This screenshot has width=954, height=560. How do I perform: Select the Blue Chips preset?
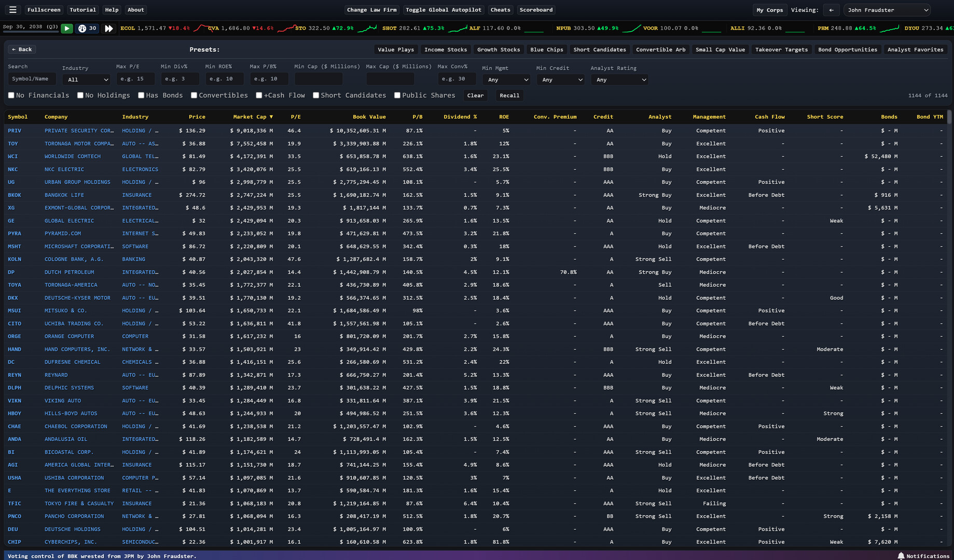point(546,50)
